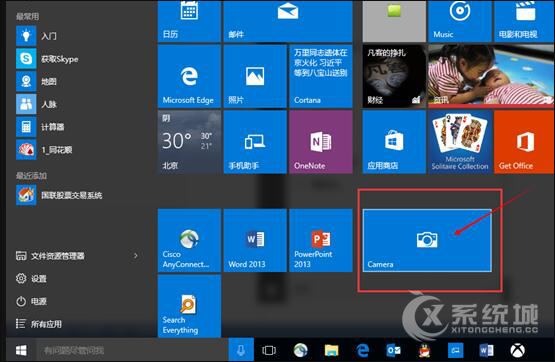Launch Calculator (计算器) from the list
This screenshot has width=555, height=362.
pyautogui.click(x=40, y=127)
